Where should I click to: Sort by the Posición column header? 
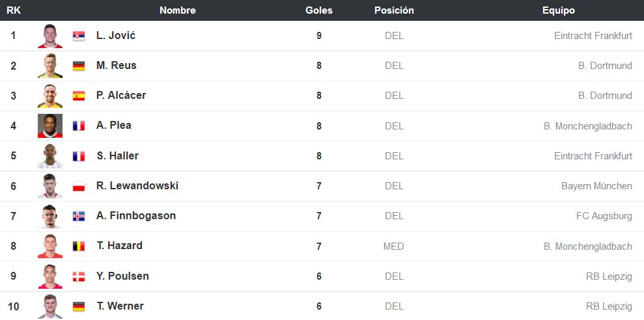[x=394, y=10]
